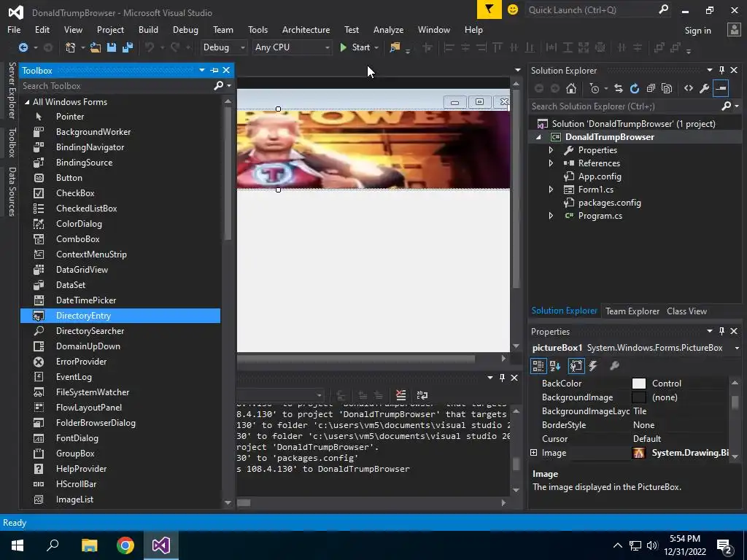Viewport: 747px width, 560px height.
Task: Click the BackgroundImage (none) swatch
Action: (x=639, y=397)
